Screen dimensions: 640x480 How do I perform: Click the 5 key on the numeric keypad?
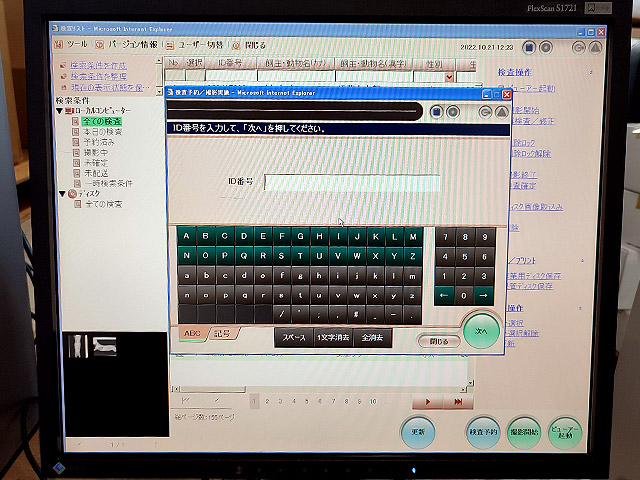tap(464, 256)
